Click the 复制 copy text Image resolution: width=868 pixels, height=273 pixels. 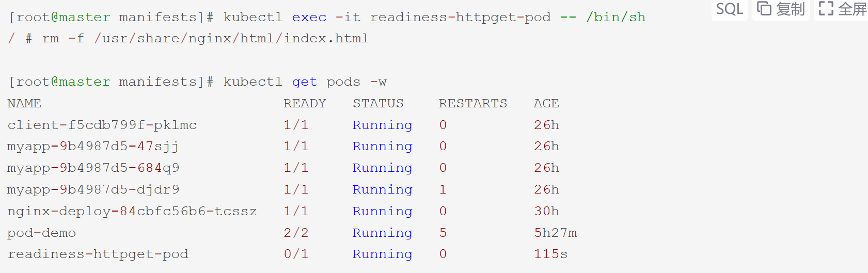791,9
